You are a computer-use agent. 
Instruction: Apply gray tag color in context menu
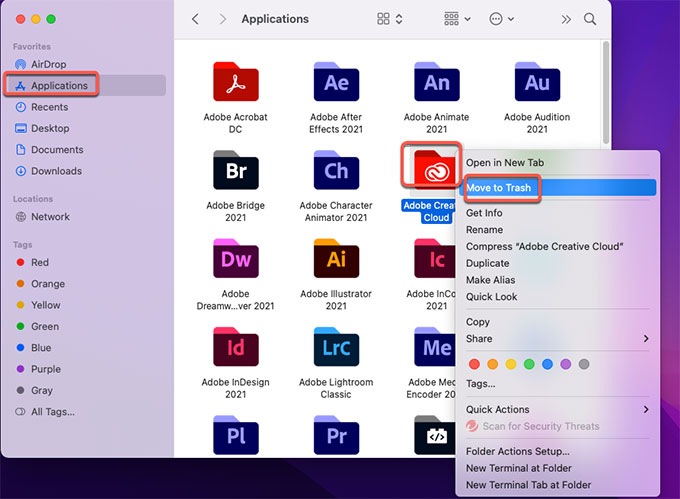[x=584, y=364]
